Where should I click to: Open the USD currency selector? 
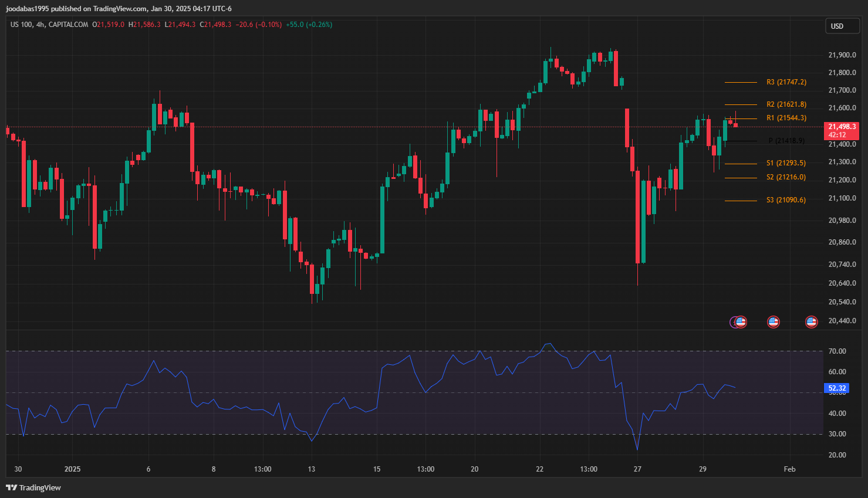click(x=843, y=26)
